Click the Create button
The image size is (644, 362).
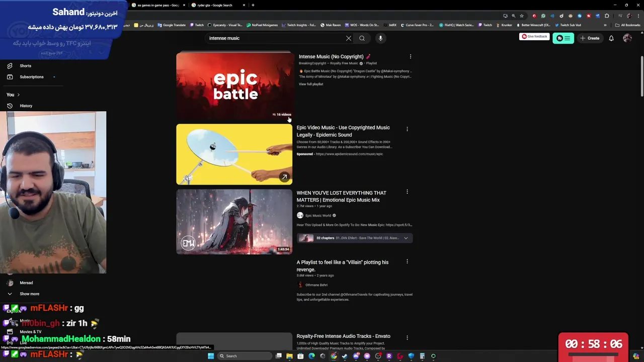tap(590, 38)
